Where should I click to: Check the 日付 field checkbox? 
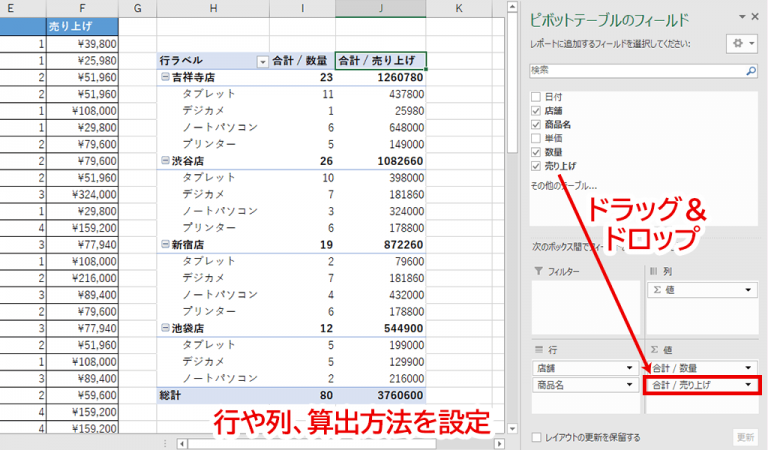coord(536,97)
